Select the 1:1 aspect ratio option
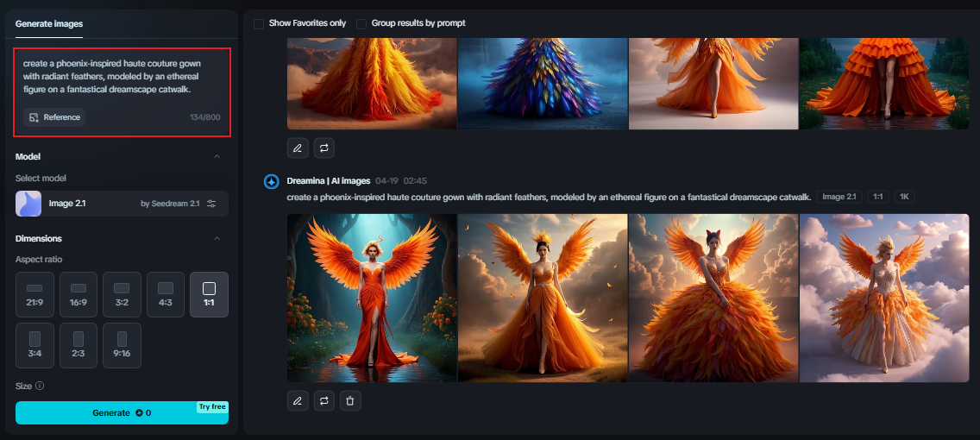This screenshot has width=980, height=440. pyautogui.click(x=210, y=294)
